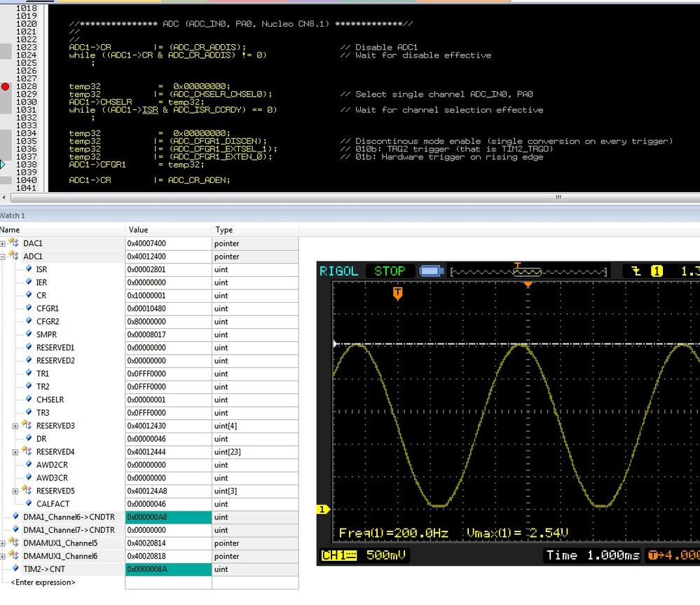Screen dimensions: 700x605
Task: Click the red breakpoint marker at line 1028
Action: click(5, 86)
